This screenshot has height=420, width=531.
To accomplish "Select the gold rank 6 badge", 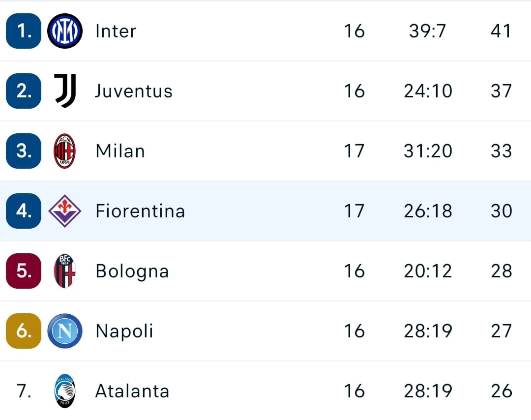I will (x=24, y=331).
